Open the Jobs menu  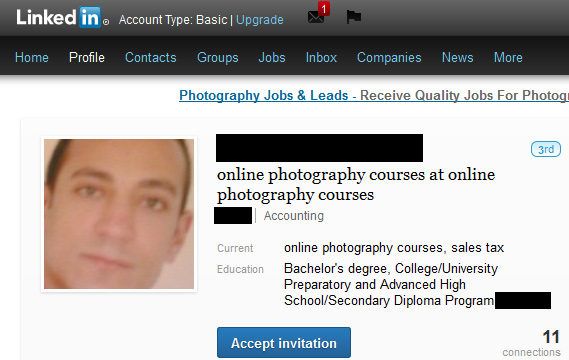(x=272, y=57)
